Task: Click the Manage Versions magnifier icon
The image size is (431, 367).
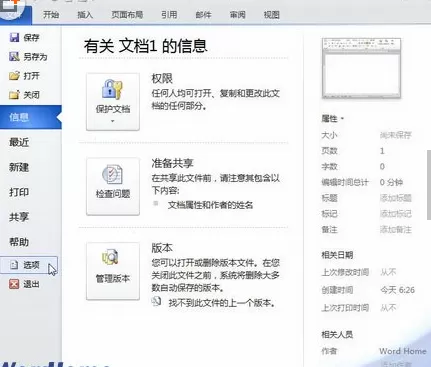Action: pyautogui.click(x=110, y=257)
